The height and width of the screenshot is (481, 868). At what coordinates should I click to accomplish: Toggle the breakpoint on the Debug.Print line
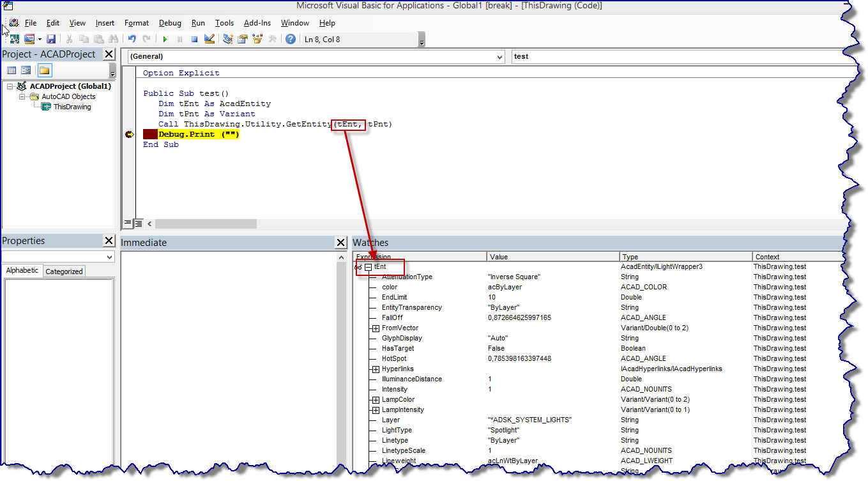(x=128, y=134)
